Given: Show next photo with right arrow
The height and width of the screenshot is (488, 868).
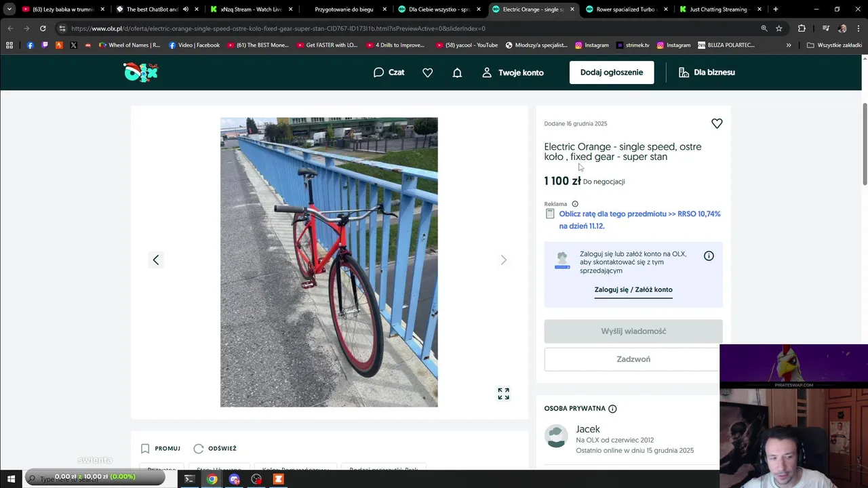Looking at the screenshot, I should click(x=503, y=260).
